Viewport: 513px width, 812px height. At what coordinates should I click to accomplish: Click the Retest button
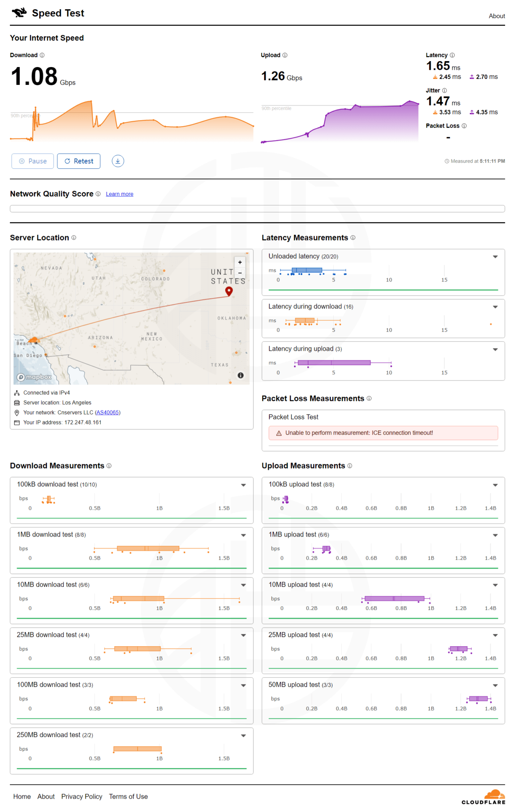pyautogui.click(x=78, y=161)
